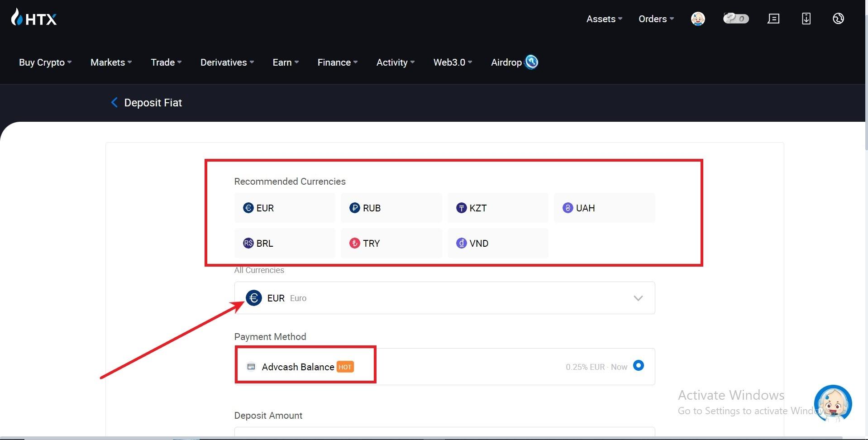Click the HTX logo
This screenshot has width=868, height=440.
tap(34, 18)
